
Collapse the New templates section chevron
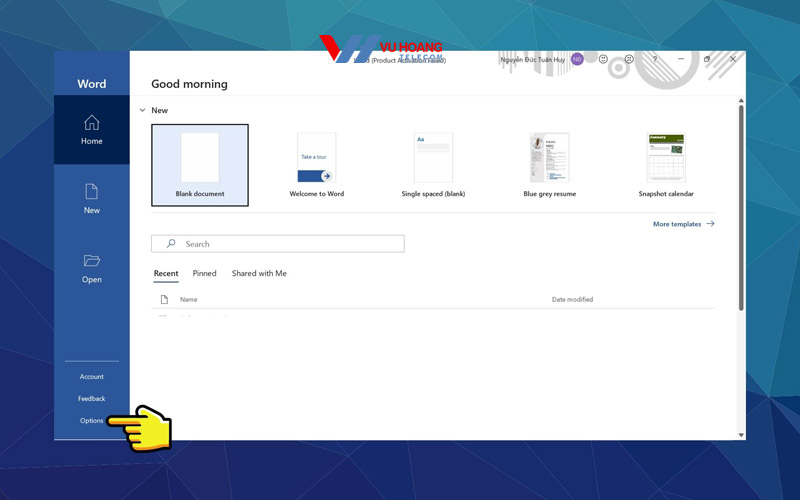(x=142, y=111)
